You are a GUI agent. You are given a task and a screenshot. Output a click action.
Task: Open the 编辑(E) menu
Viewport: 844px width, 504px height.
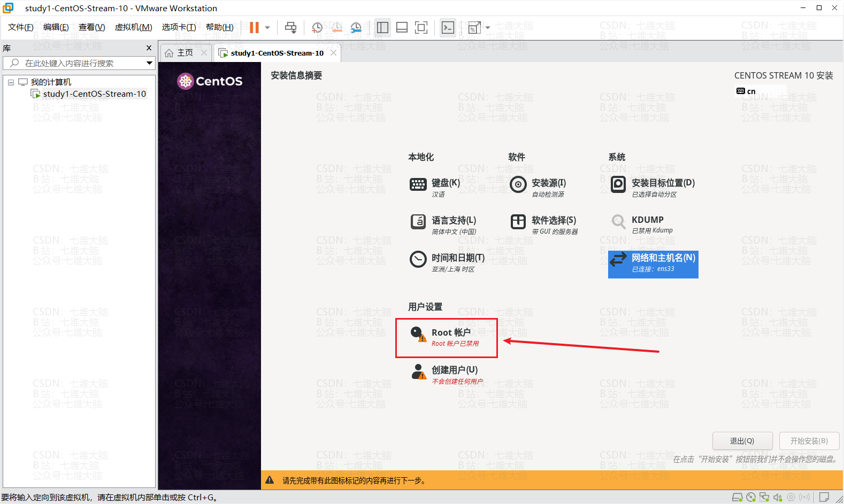[x=56, y=27]
